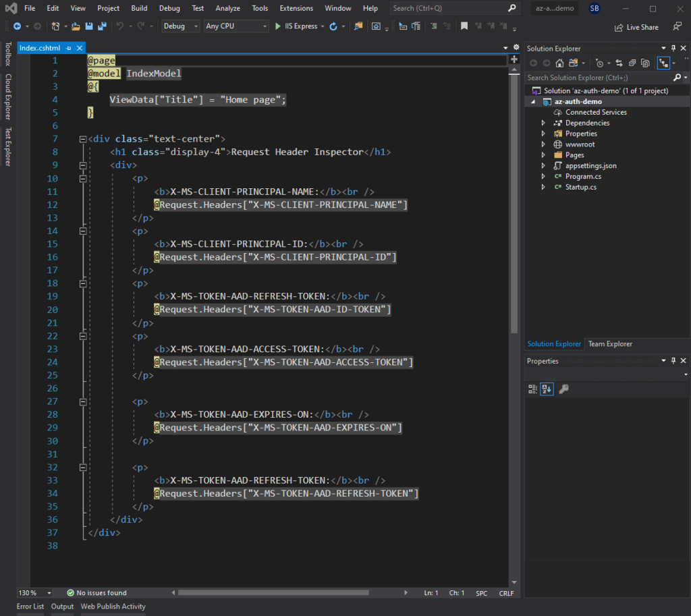Open the Extensions menu
The width and height of the screenshot is (691, 616).
296,8
